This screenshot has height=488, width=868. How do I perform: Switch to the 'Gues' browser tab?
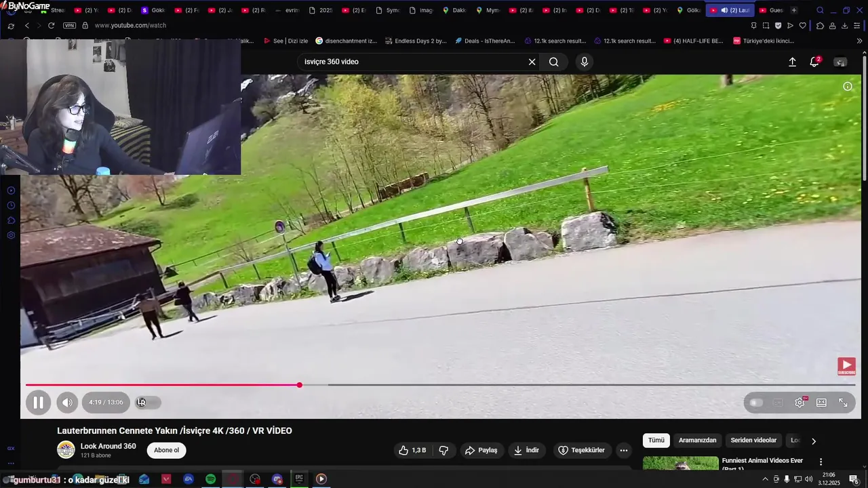click(770, 10)
